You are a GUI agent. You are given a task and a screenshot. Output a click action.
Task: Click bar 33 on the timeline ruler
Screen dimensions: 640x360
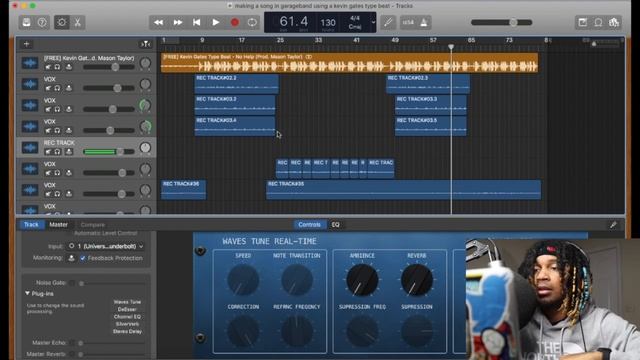tap(318, 40)
